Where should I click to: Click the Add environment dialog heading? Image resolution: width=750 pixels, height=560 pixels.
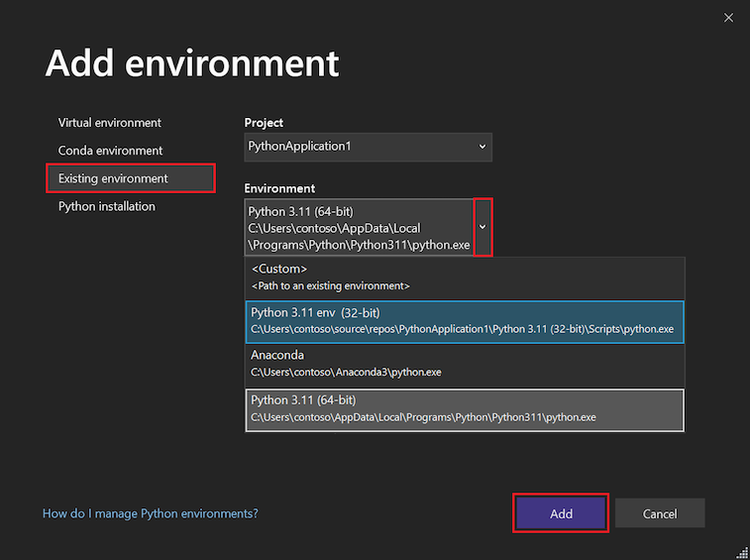click(192, 63)
